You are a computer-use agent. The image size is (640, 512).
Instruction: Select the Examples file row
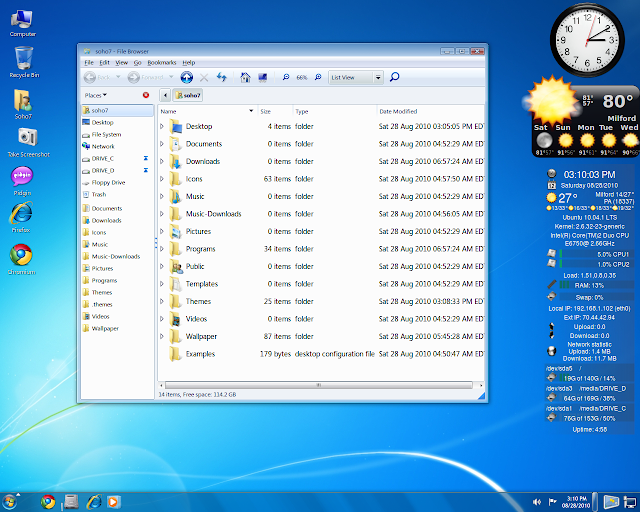(321, 354)
